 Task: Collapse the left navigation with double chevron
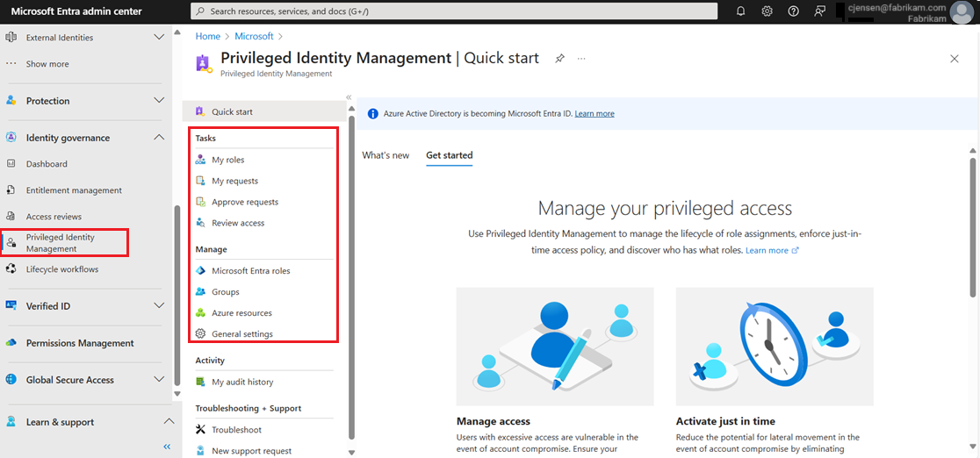click(167, 447)
